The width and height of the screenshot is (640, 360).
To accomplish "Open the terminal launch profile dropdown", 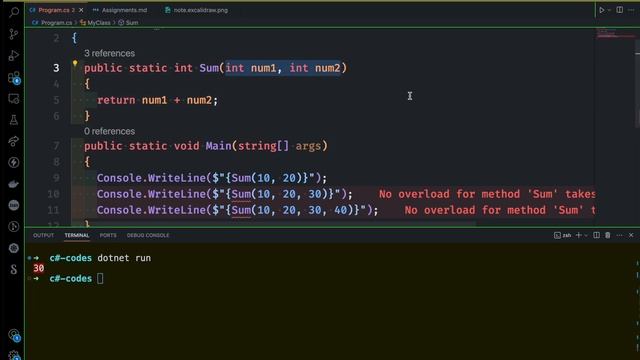I will coord(586,236).
